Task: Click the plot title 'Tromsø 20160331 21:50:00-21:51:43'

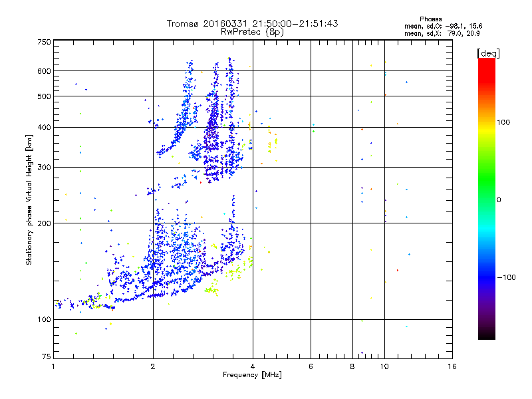Action: pos(253,23)
